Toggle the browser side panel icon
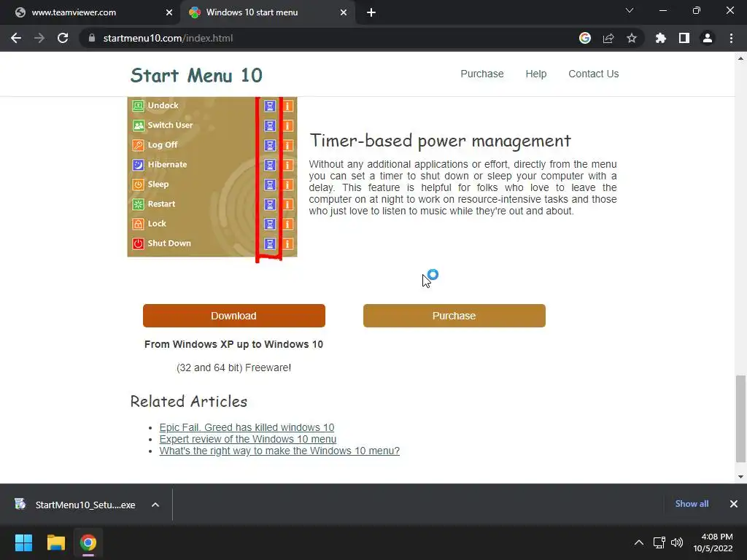The image size is (747, 560). (x=684, y=38)
